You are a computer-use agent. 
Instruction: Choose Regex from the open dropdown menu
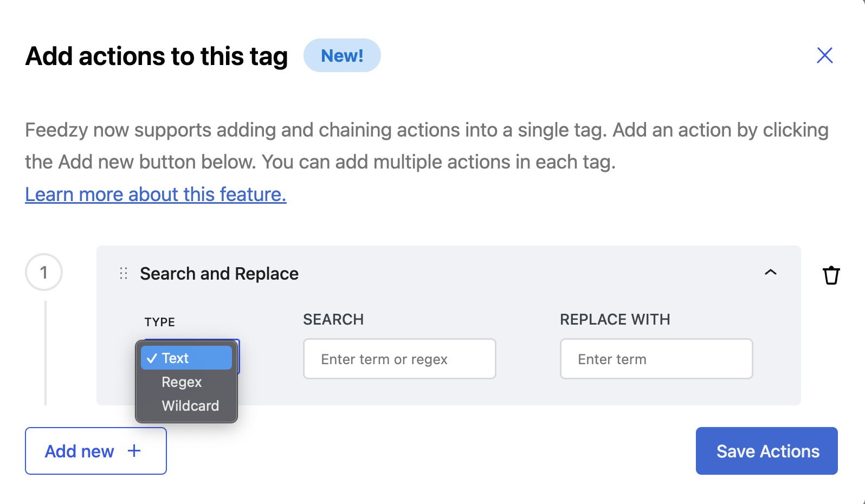point(180,382)
